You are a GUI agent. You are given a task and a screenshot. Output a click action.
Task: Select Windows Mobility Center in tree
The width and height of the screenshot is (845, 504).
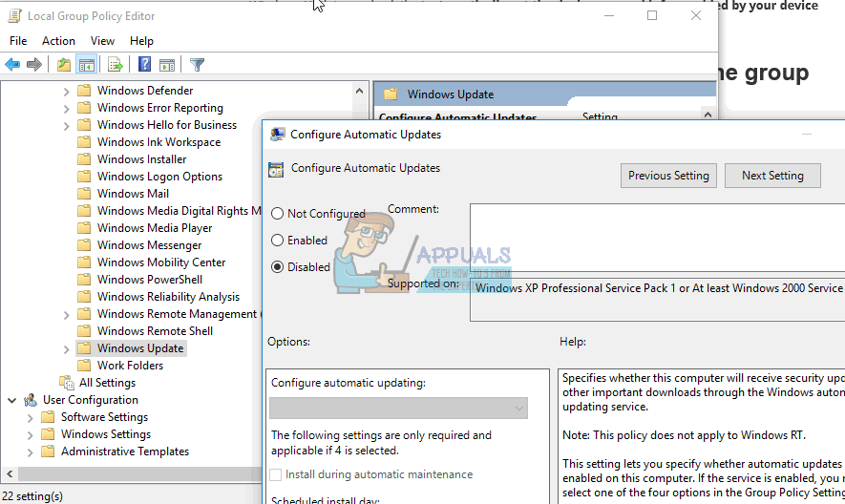tap(161, 262)
